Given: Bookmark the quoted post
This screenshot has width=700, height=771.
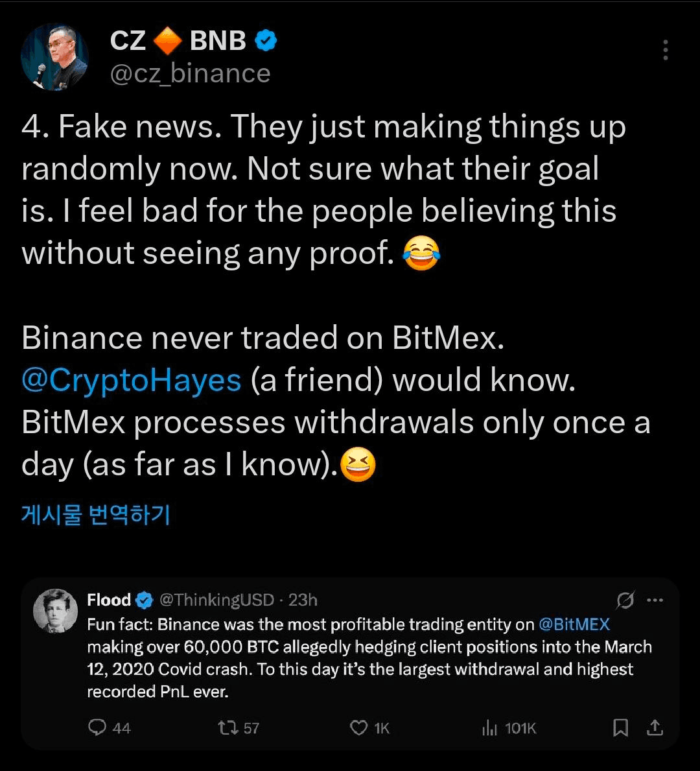Looking at the screenshot, I should click(x=620, y=728).
